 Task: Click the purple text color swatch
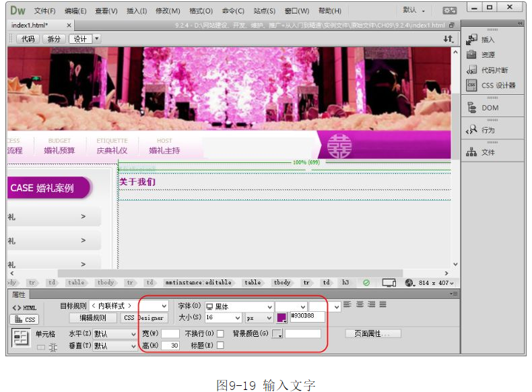click(x=281, y=317)
